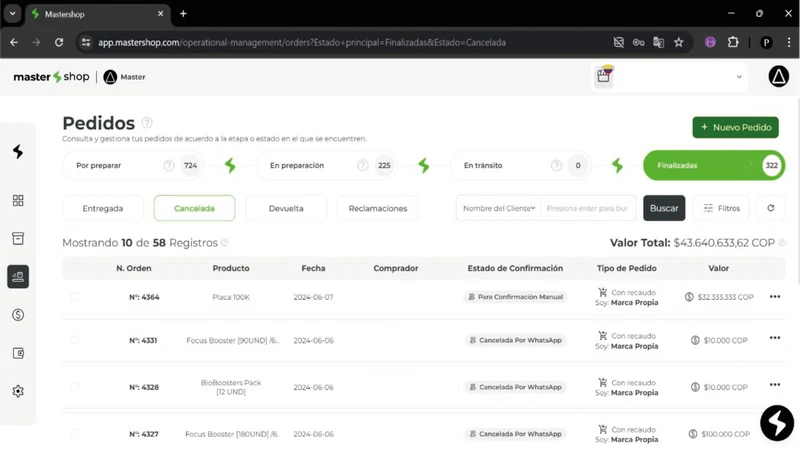
Task: Open the archive box icon in sidebar
Action: [18, 238]
